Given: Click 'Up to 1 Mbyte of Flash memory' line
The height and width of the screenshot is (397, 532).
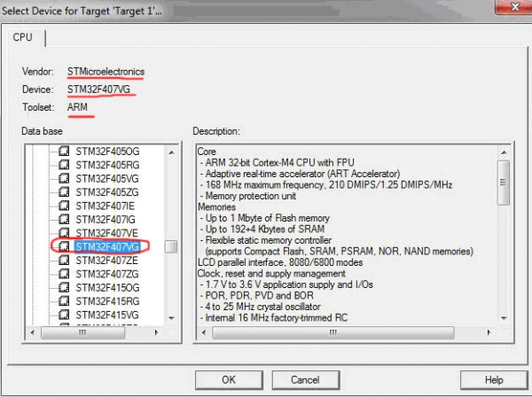Looking at the screenshot, I should click(x=265, y=218).
